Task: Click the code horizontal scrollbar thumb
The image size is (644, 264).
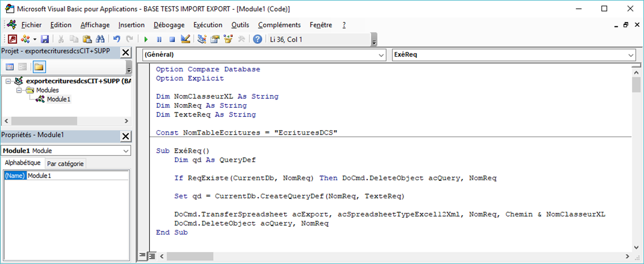Action: pyautogui.click(x=190, y=256)
